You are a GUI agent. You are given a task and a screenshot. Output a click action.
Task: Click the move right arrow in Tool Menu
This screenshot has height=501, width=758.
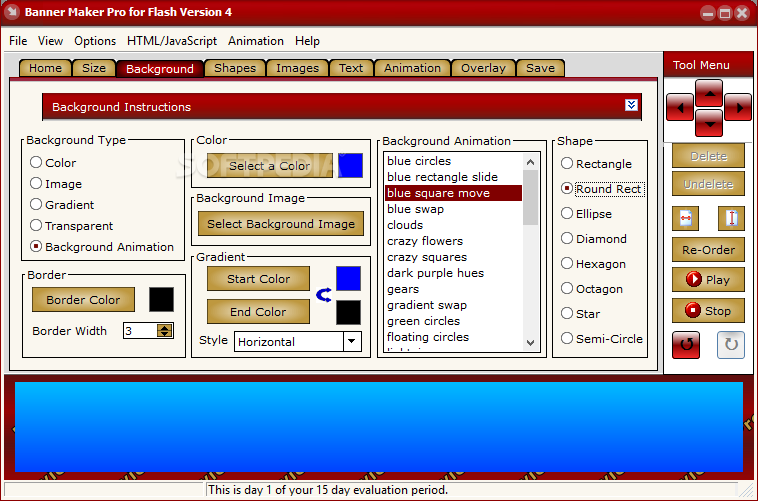738,107
